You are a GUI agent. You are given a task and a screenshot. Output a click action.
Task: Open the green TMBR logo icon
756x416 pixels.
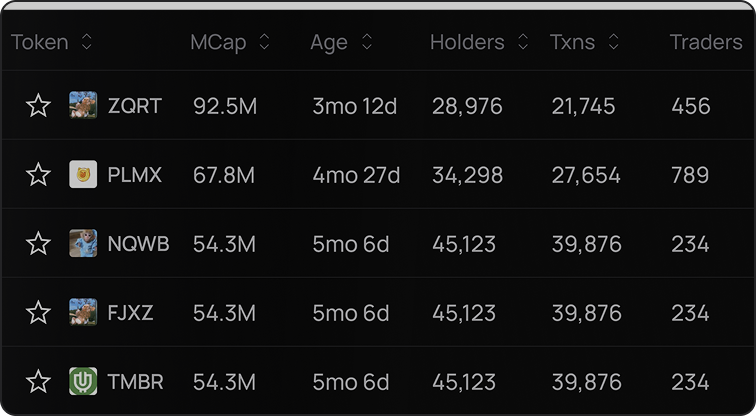click(83, 381)
